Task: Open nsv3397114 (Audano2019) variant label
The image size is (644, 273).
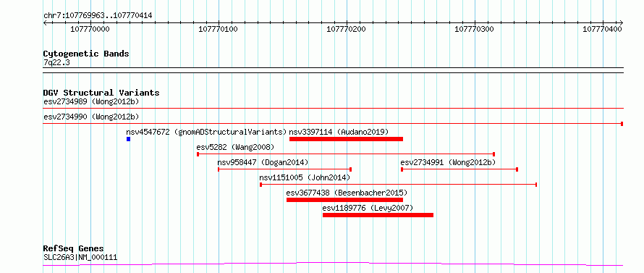Action: [x=339, y=132]
